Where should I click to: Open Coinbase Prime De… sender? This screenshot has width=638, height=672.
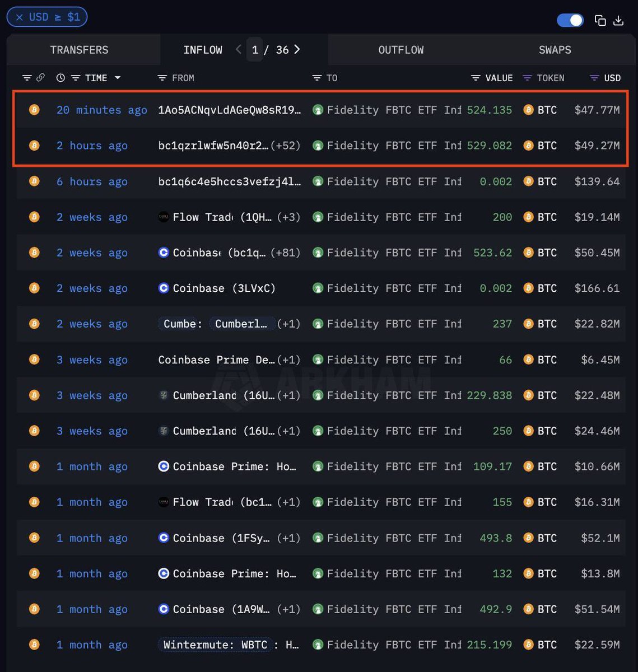(x=217, y=360)
